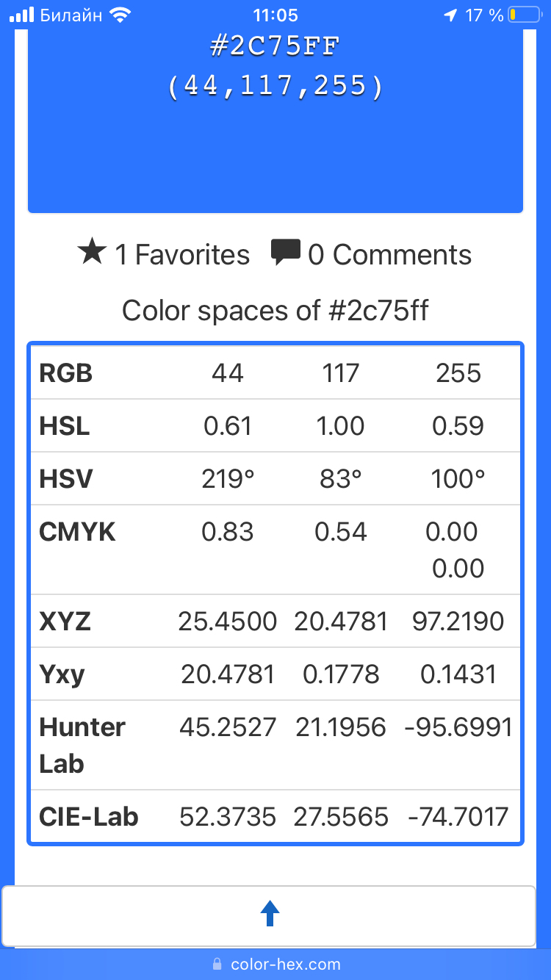Tap the cellular signal bars
Viewport: 551px width, 980px height.
pos(22,15)
